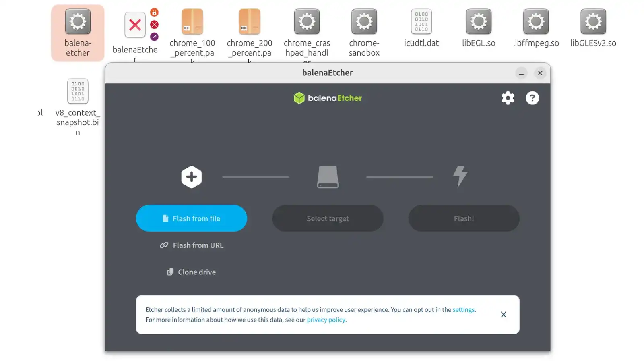
Task: Click the lightning bolt flash icon
Action: [460, 176]
